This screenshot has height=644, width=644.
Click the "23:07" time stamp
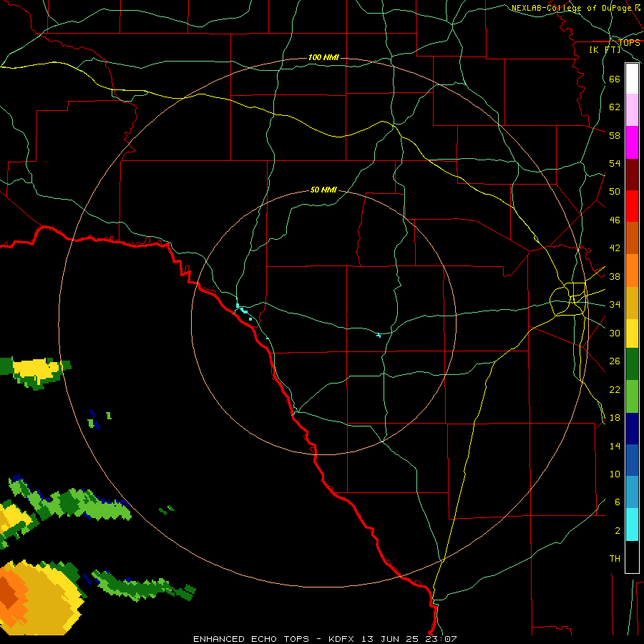click(441, 639)
